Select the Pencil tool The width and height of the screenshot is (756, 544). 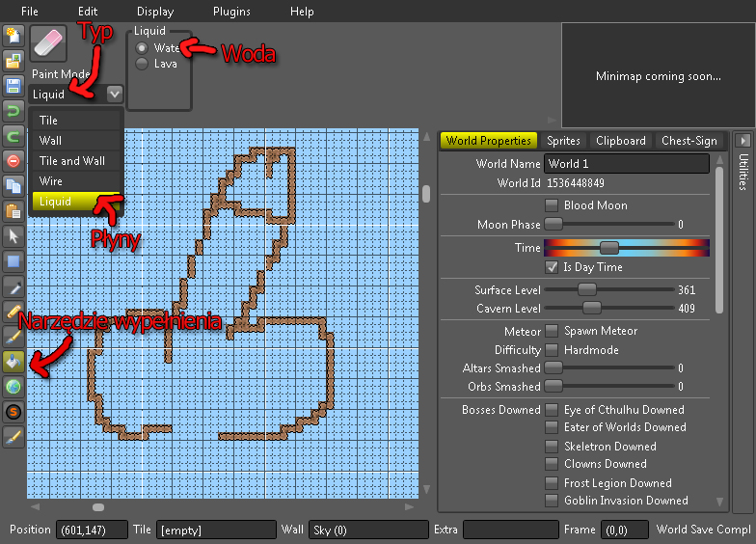13,312
